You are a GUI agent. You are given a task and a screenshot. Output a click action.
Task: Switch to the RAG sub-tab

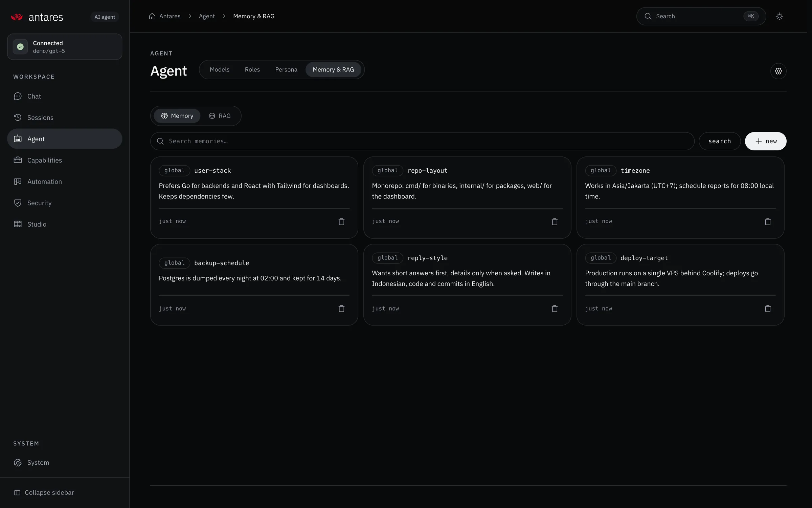pyautogui.click(x=220, y=116)
